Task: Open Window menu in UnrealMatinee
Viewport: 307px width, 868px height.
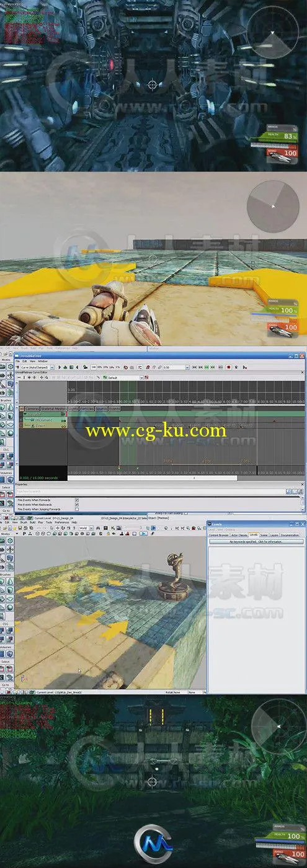Action: point(43,361)
